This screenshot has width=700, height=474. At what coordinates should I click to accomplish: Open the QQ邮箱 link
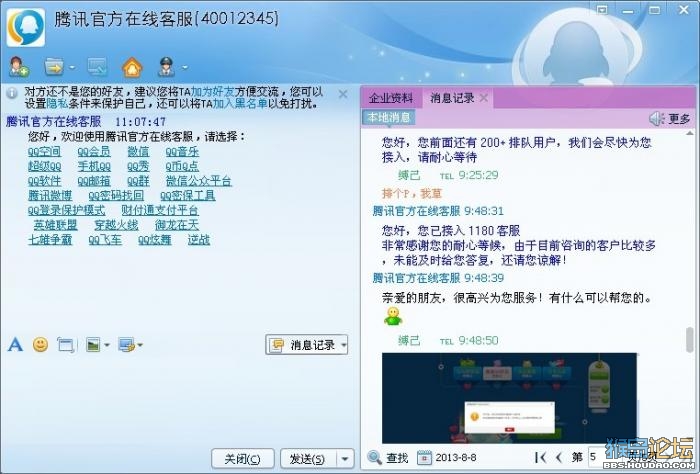coord(94,181)
